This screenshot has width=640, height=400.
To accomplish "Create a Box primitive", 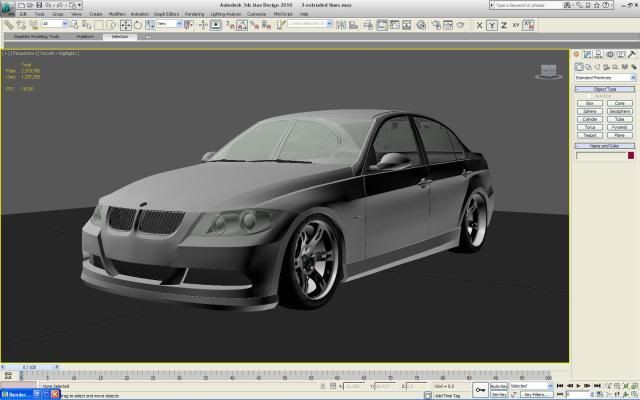I will [x=590, y=103].
